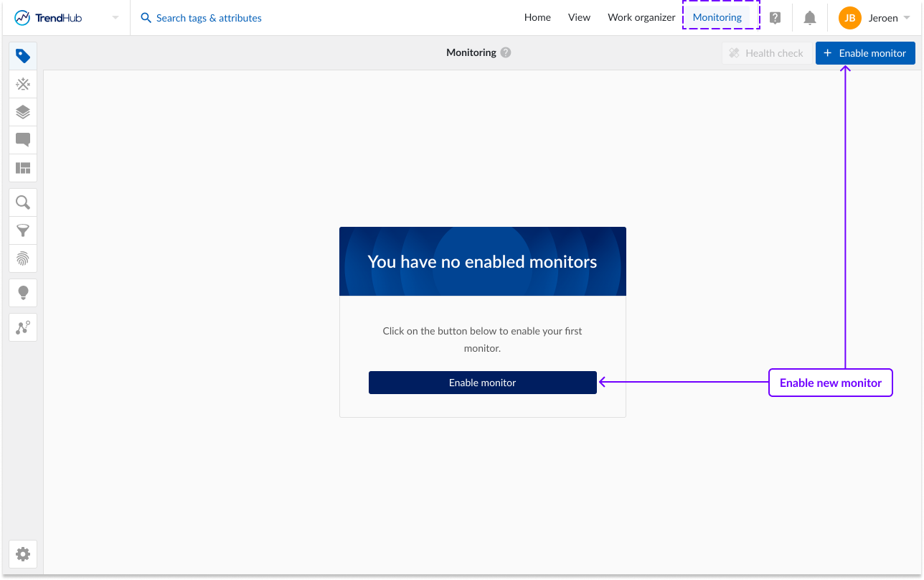Click the Search tags & attributes field

[208, 18]
